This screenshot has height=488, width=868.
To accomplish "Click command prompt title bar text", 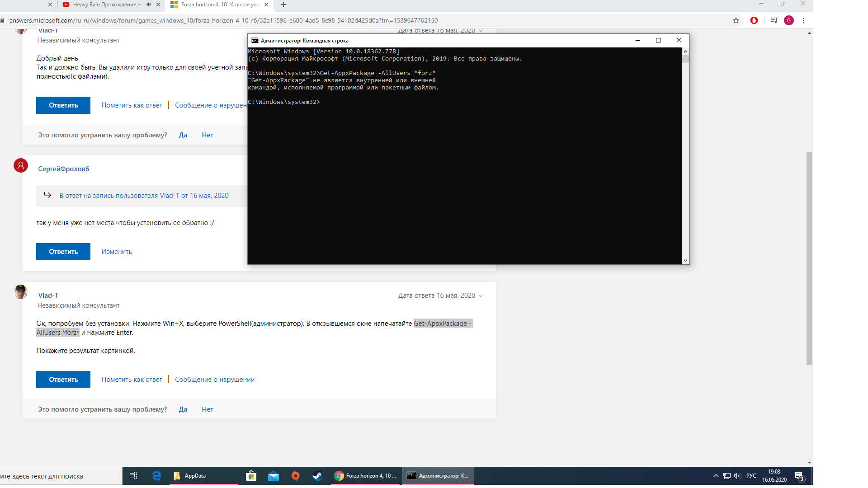I will point(305,41).
